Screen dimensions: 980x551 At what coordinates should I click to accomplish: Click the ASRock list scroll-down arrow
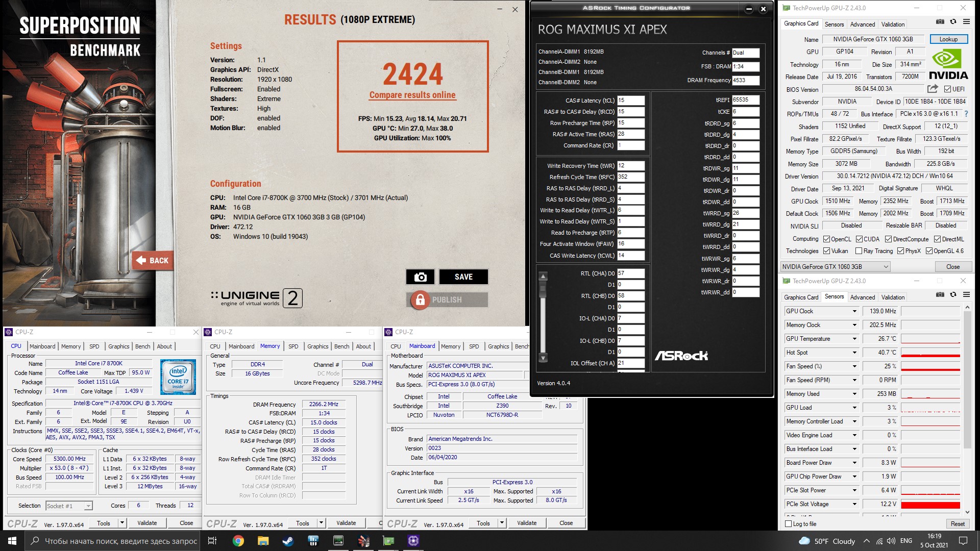pos(543,358)
